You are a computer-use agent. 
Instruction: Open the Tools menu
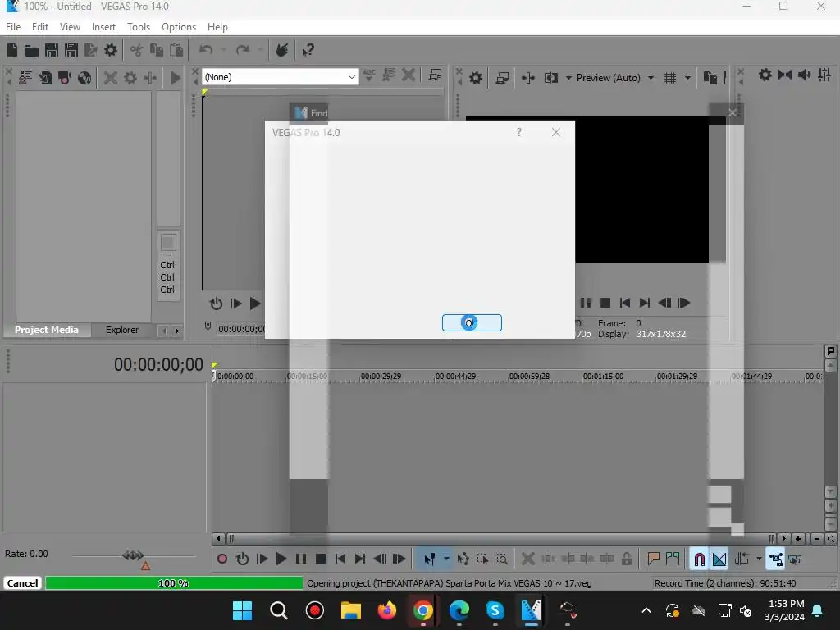(138, 27)
